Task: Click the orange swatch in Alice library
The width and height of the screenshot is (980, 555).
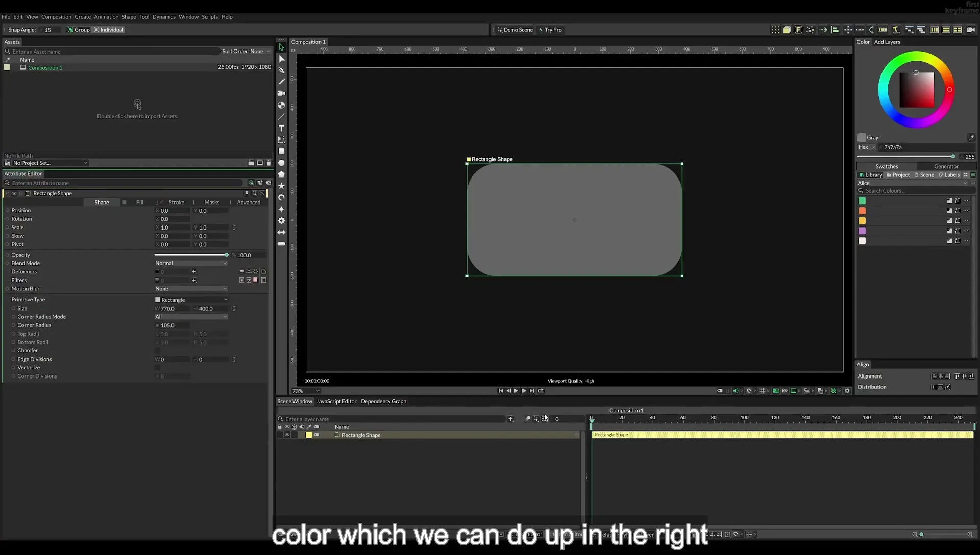Action: click(x=862, y=211)
